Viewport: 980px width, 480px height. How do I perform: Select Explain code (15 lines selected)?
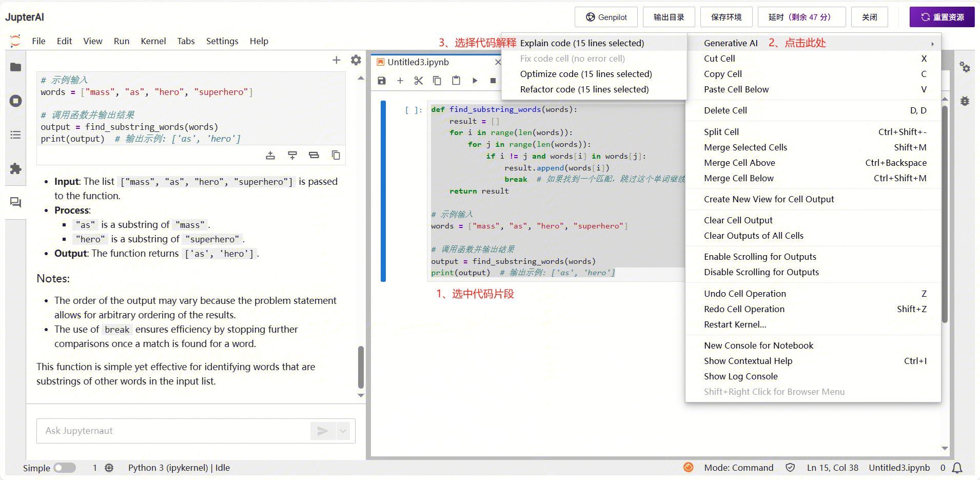594,43
